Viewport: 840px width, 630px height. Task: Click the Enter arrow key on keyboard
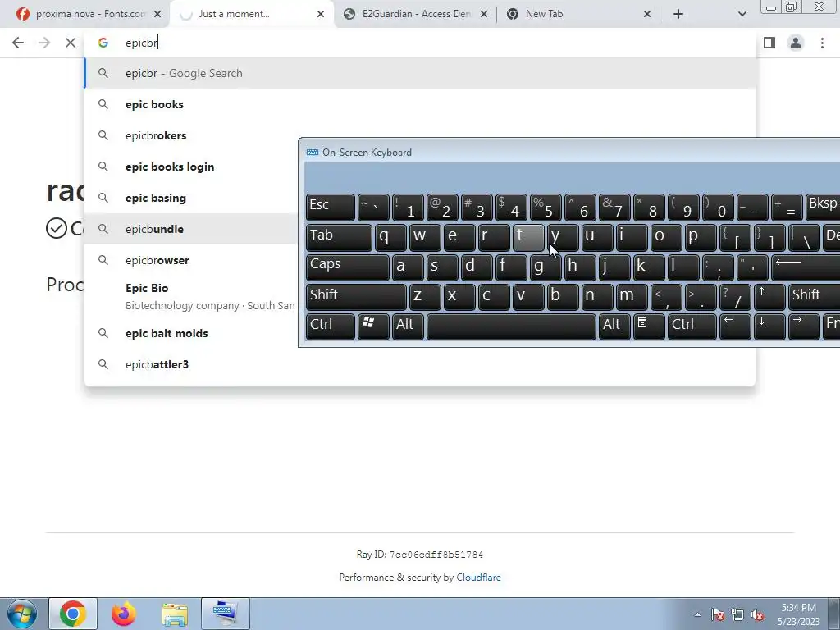click(x=806, y=267)
